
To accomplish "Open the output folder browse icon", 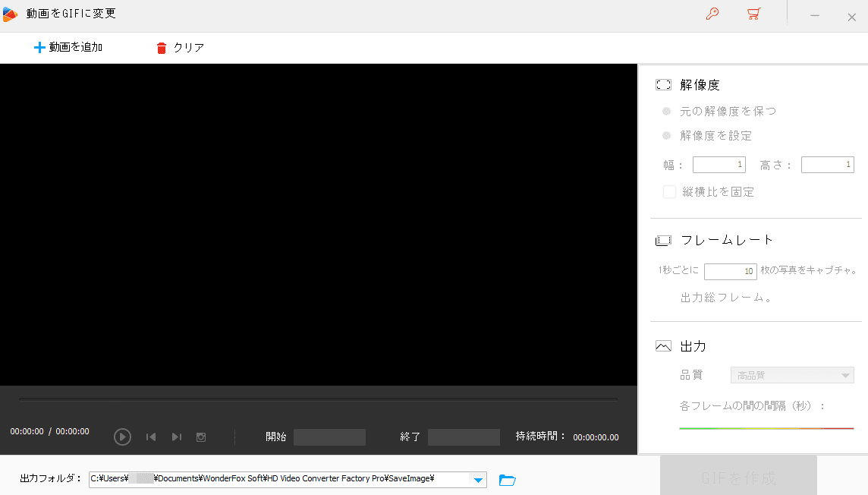I will pos(507,480).
